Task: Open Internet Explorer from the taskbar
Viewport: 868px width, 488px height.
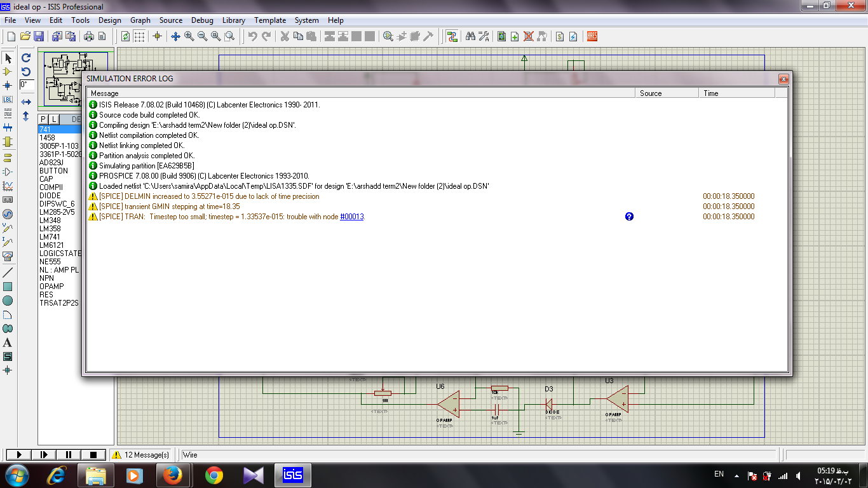Action: (x=58, y=475)
